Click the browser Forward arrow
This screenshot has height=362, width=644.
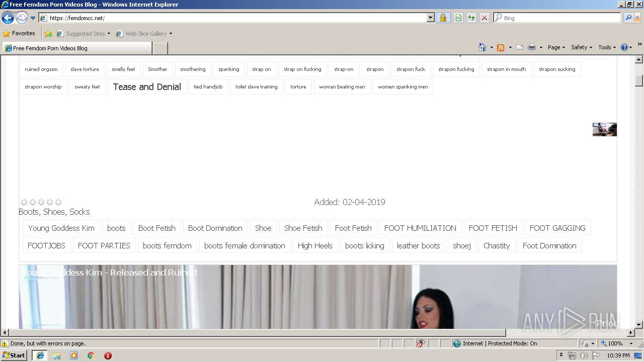tap(22, 18)
